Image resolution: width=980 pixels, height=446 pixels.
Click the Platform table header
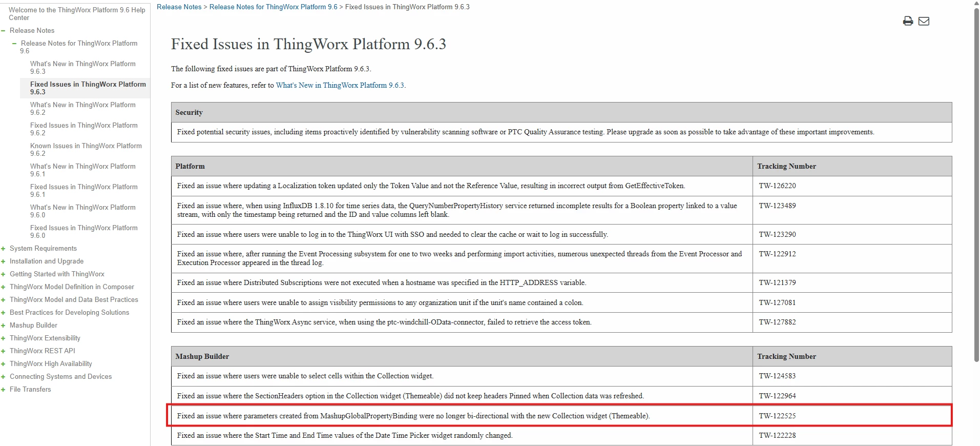(x=462, y=166)
